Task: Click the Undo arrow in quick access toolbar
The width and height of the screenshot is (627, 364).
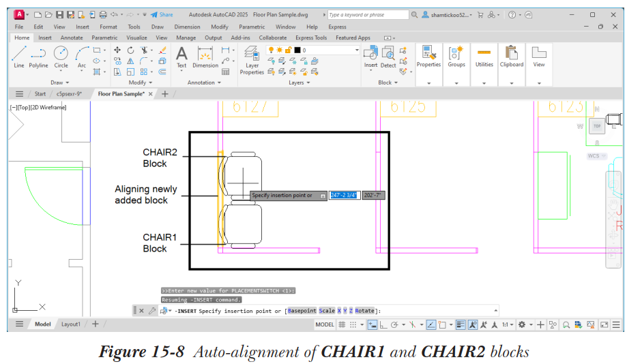Action: (x=114, y=15)
